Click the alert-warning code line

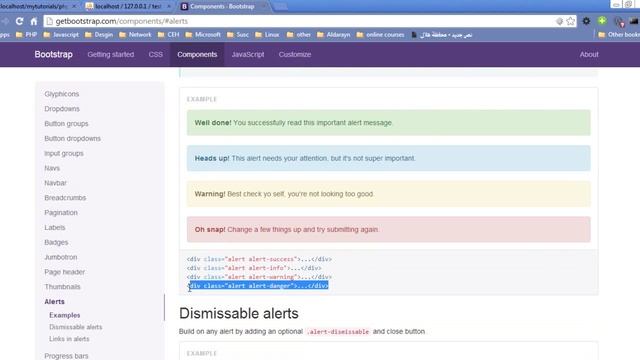[259, 277]
